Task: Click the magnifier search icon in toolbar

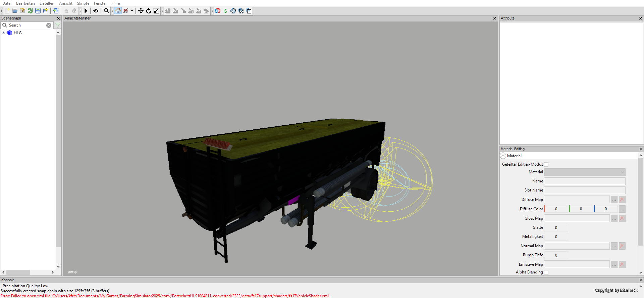Action: point(106,11)
